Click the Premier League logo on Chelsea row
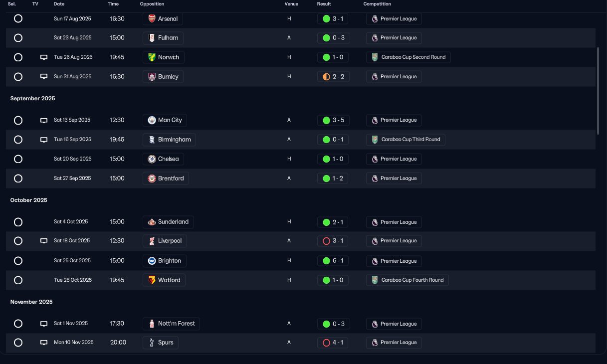 (374, 159)
